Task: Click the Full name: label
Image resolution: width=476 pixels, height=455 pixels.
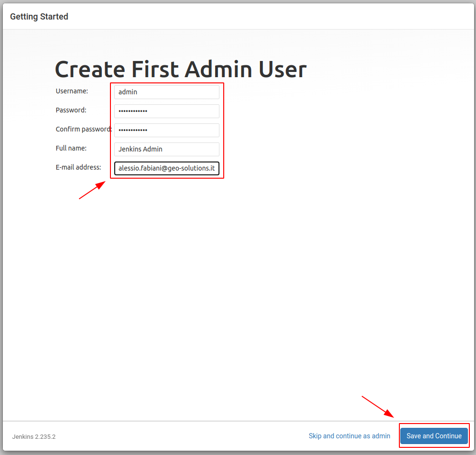Action: (x=71, y=148)
